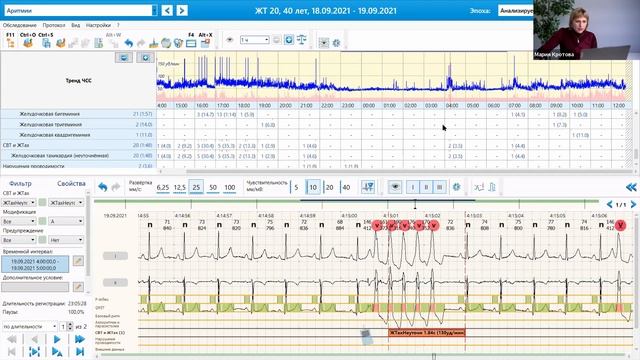
Task: Toggle the eye icon in ECG toolbar
Action: click(x=395, y=187)
